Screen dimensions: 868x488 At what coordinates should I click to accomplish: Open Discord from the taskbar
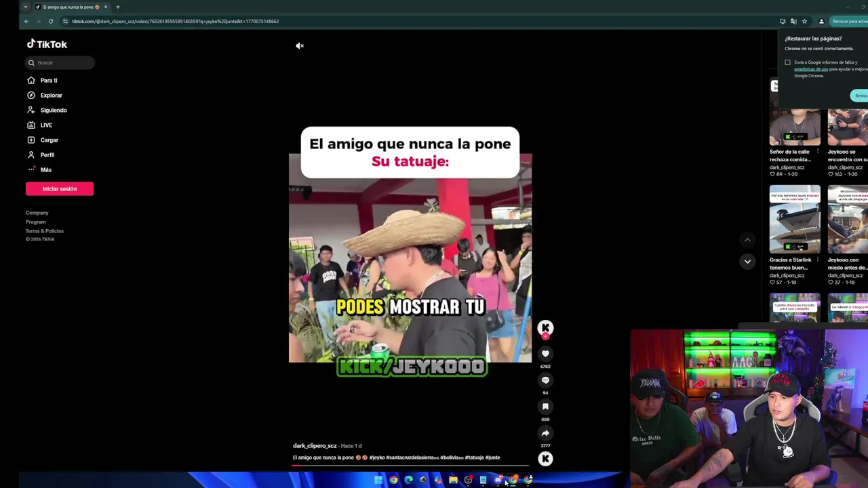point(498,480)
